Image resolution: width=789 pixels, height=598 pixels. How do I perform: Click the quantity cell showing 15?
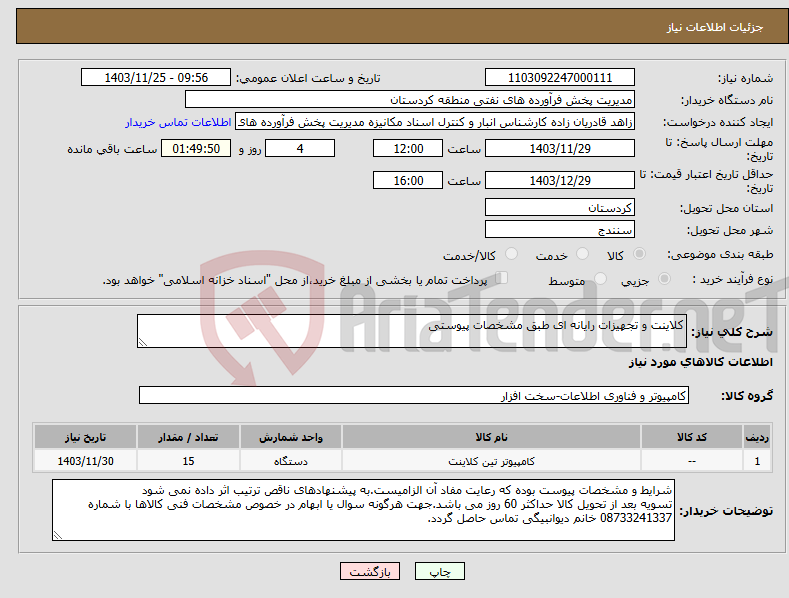tap(188, 461)
